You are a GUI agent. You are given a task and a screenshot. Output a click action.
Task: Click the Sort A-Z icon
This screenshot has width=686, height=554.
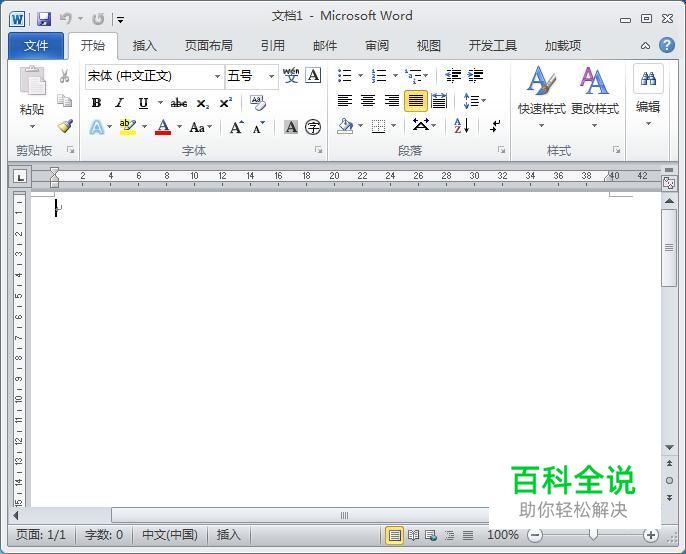tap(462, 126)
